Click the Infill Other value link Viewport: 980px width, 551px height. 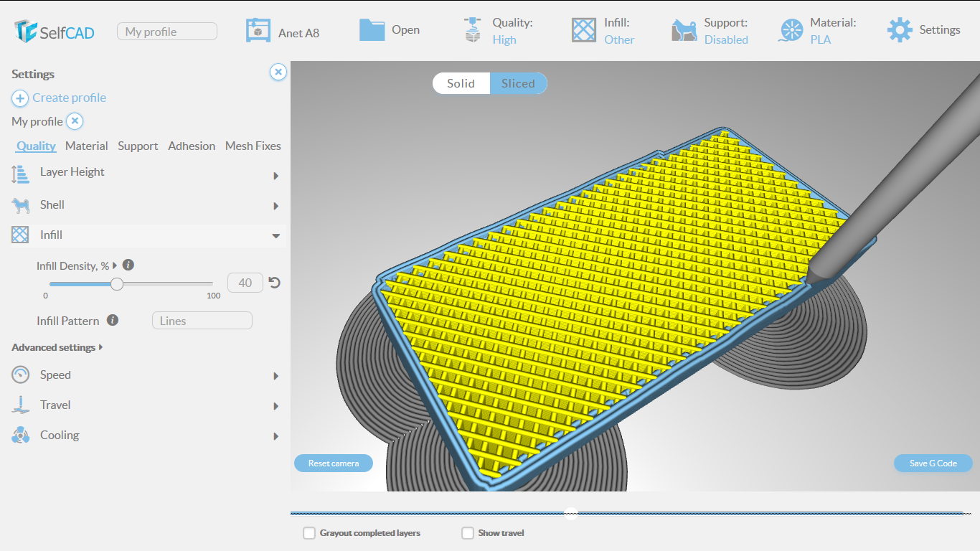click(x=619, y=40)
